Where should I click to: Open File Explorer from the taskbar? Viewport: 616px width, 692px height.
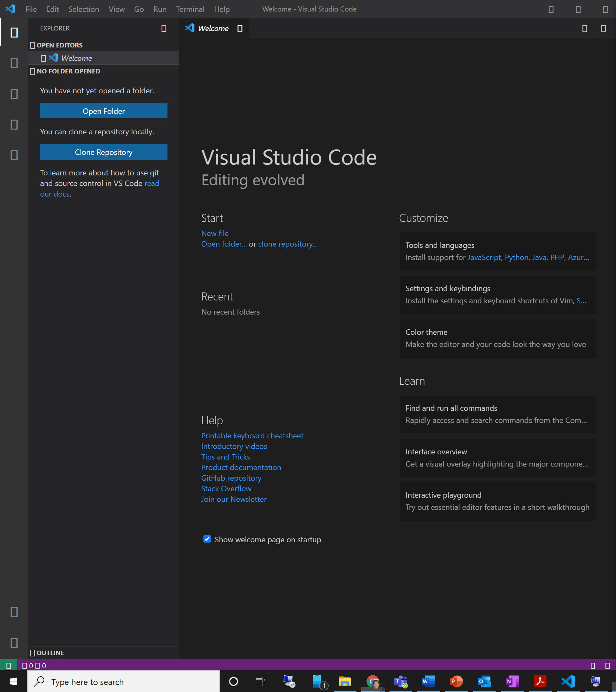coord(345,681)
